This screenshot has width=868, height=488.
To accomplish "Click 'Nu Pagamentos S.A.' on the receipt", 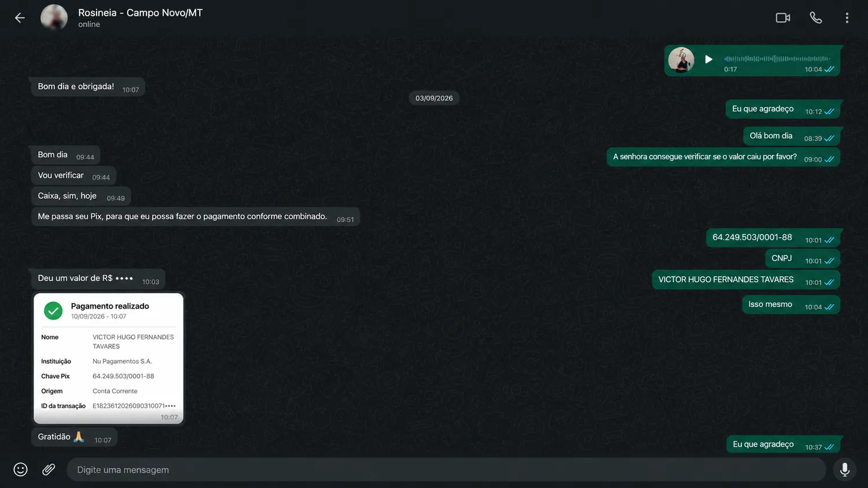I will pyautogui.click(x=122, y=361).
